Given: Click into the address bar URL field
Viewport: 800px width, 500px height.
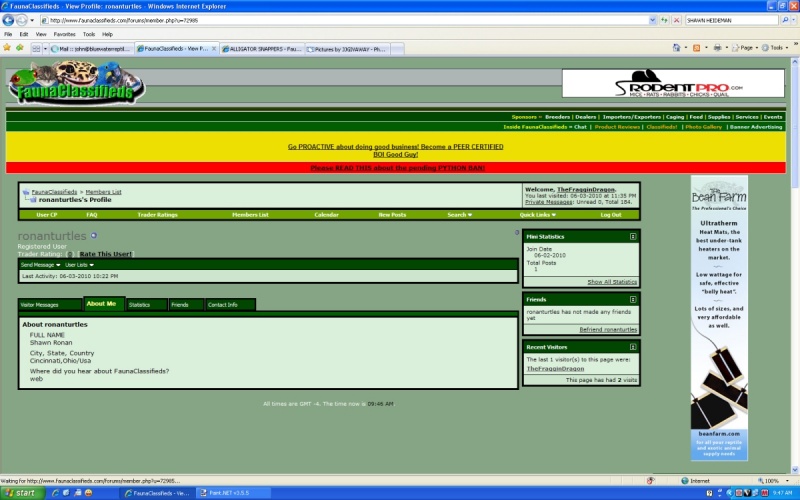Looking at the screenshot, I should tap(344, 20).
